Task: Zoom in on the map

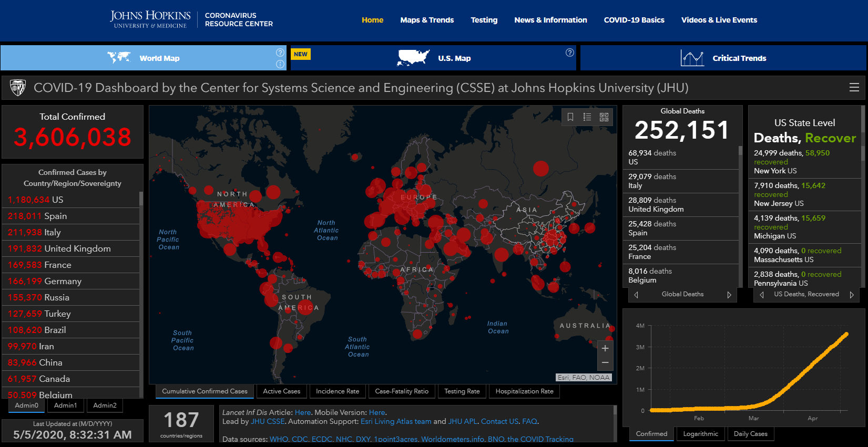Action: coord(605,348)
